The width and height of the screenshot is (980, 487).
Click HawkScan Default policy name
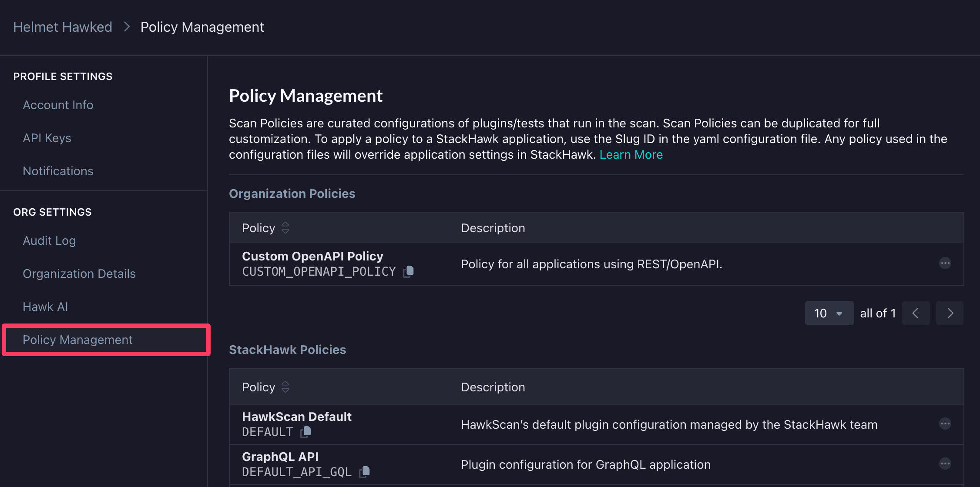click(x=297, y=417)
